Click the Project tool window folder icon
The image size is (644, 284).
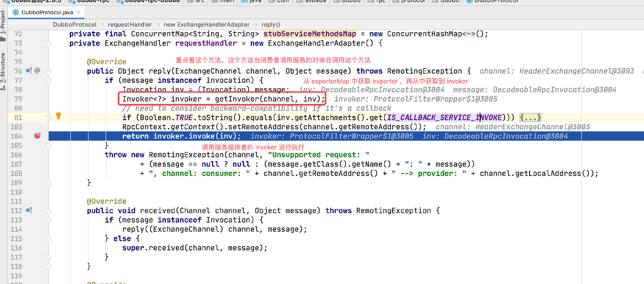[3, 39]
